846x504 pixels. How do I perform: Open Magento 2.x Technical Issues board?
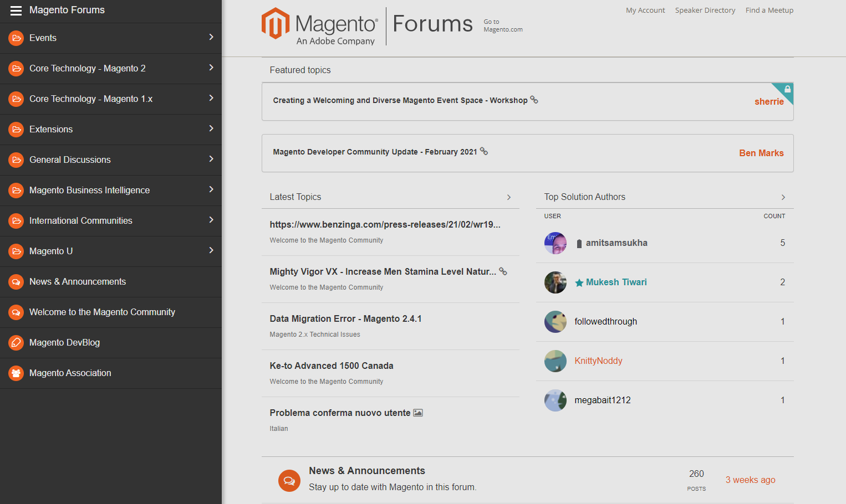315,335
